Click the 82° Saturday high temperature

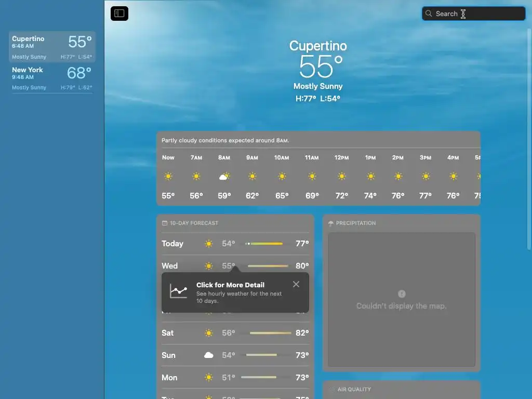pos(302,333)
